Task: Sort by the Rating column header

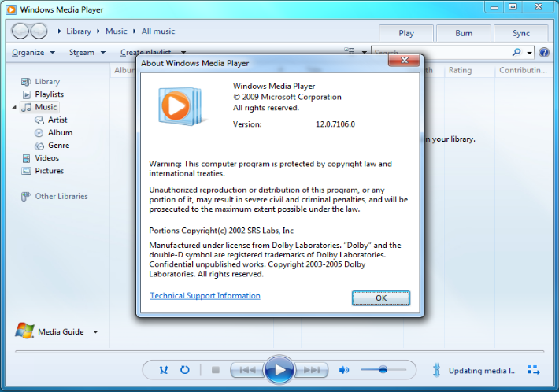Action: point(460,70)
